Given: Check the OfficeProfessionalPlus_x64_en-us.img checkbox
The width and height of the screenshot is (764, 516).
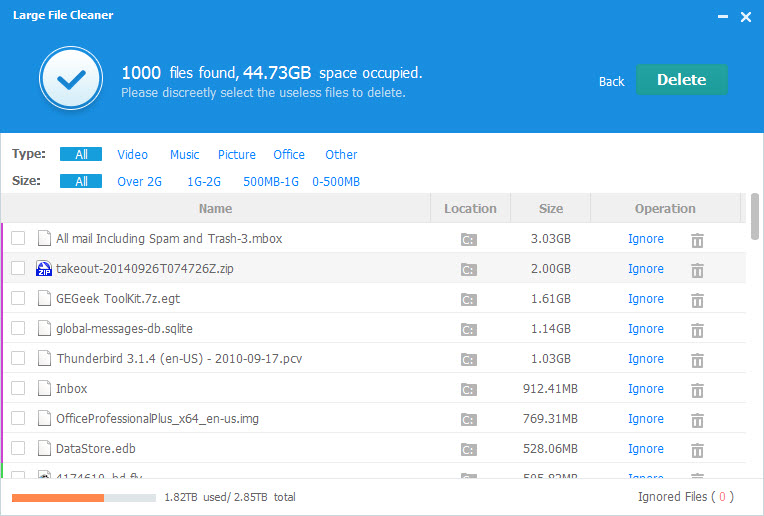Looking at the screenshot, I should coord(18,418).
